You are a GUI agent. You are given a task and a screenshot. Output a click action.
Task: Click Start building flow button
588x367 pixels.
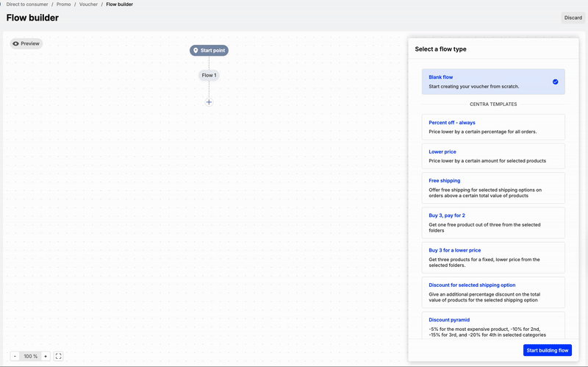547,350
